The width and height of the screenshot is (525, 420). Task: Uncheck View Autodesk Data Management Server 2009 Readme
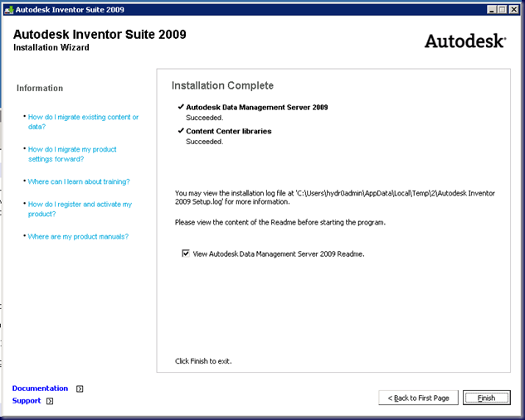click(x=186, y=253)
